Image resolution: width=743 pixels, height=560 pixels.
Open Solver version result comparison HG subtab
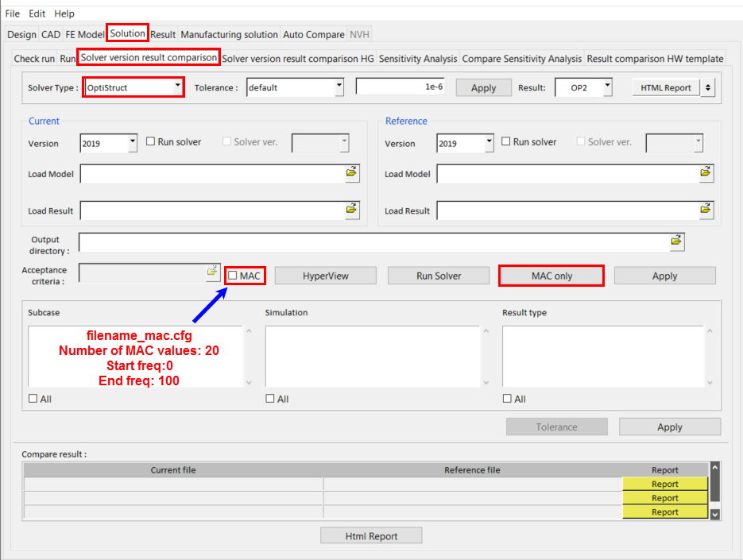pyautogui.click(x=298, y=59)
